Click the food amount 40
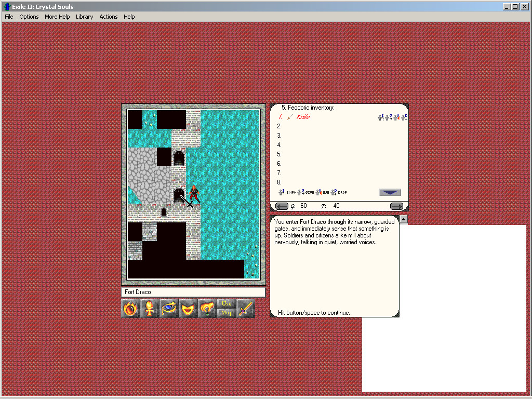The height and width of the screenshot is (399, 532). click(x=336, y=206)
